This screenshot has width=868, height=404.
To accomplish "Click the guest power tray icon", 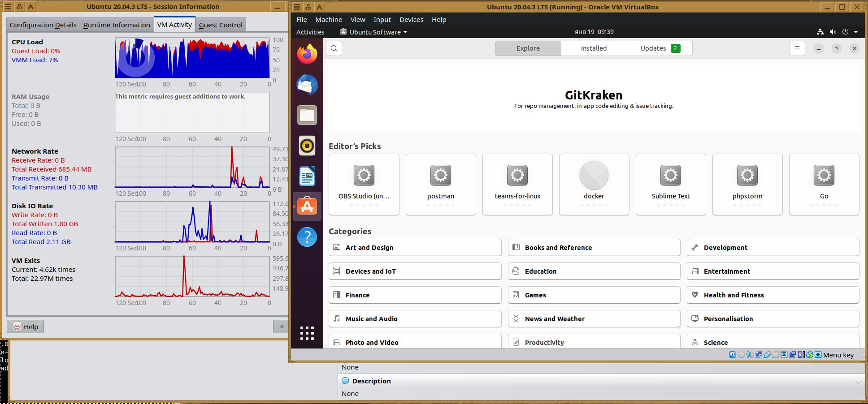I will (x=845, y=32).
